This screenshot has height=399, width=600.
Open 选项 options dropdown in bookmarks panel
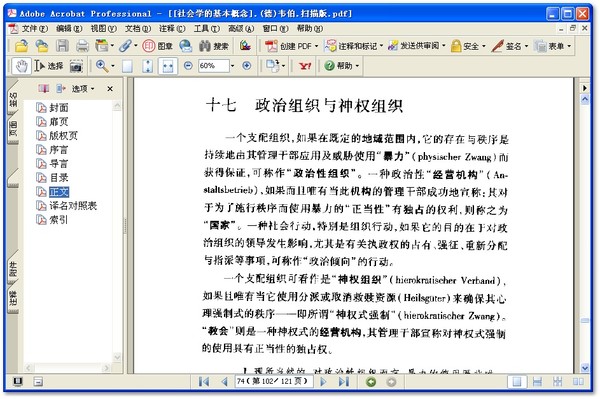[x=82, y=89]
